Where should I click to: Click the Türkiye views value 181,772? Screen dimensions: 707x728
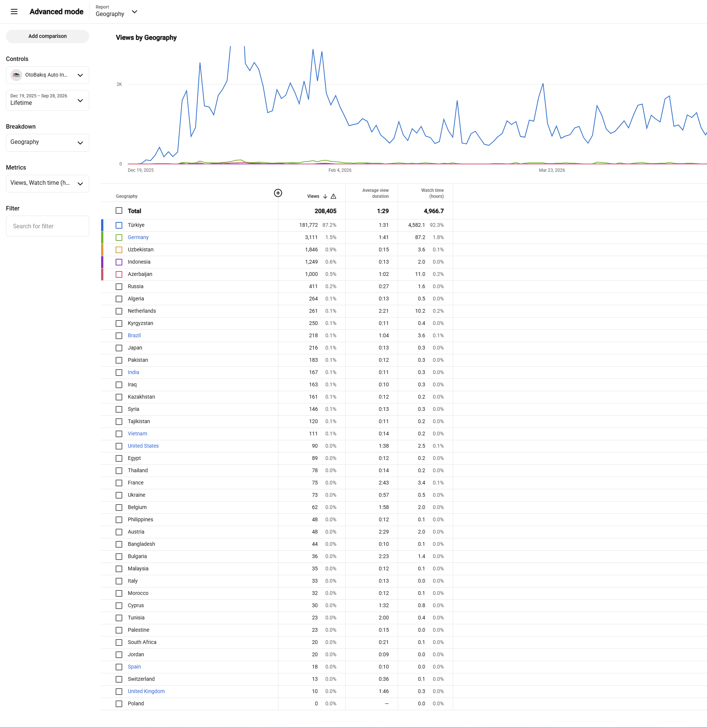[309, 225]
